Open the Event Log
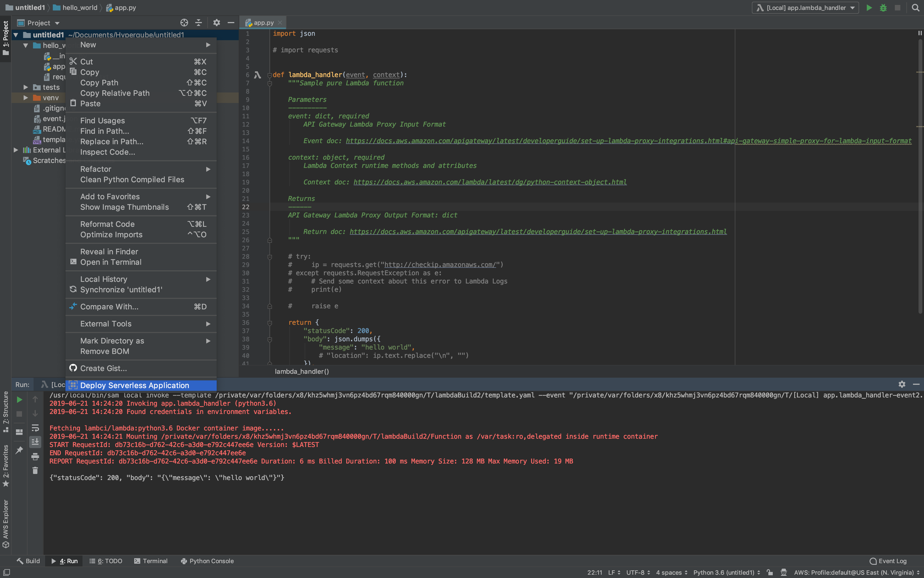Screen dimensions: 924x578 [888, 561]
